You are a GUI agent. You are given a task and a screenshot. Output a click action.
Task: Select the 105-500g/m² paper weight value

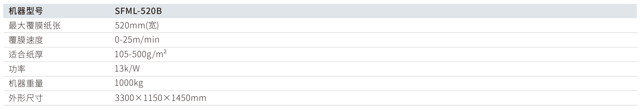(140, 54)
